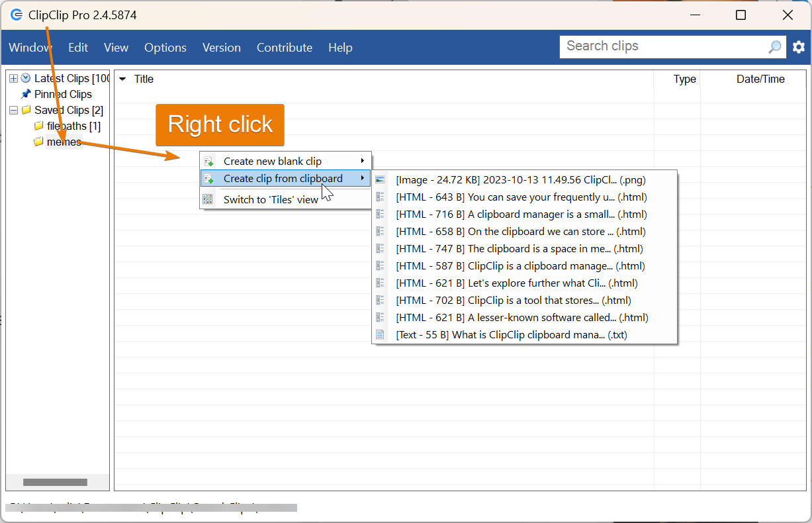The width and height of the screenshot is (812, 523).
Task: Click the clipboard icon beside 'Create clip from clipboard'
Action: (x=208, y=178)
